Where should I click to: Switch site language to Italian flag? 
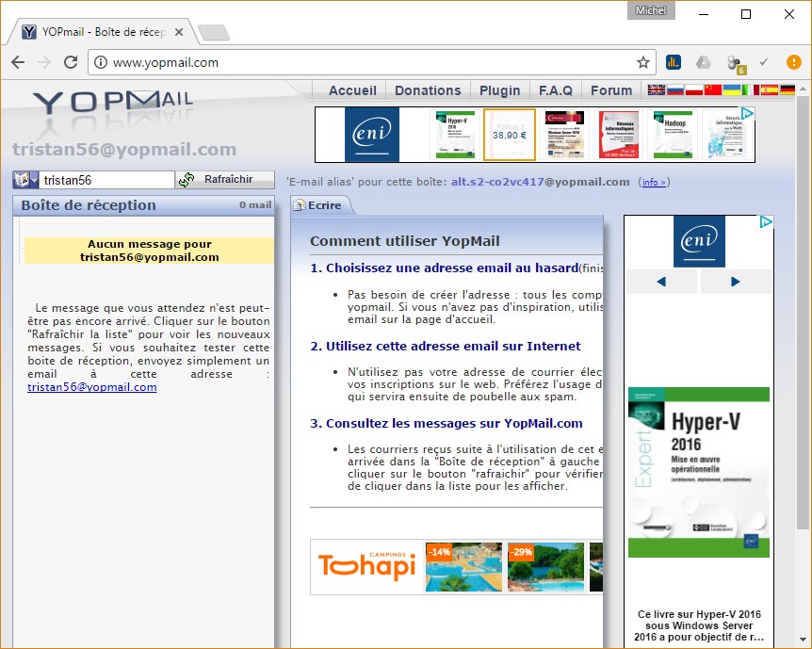[x=751, y=90]
